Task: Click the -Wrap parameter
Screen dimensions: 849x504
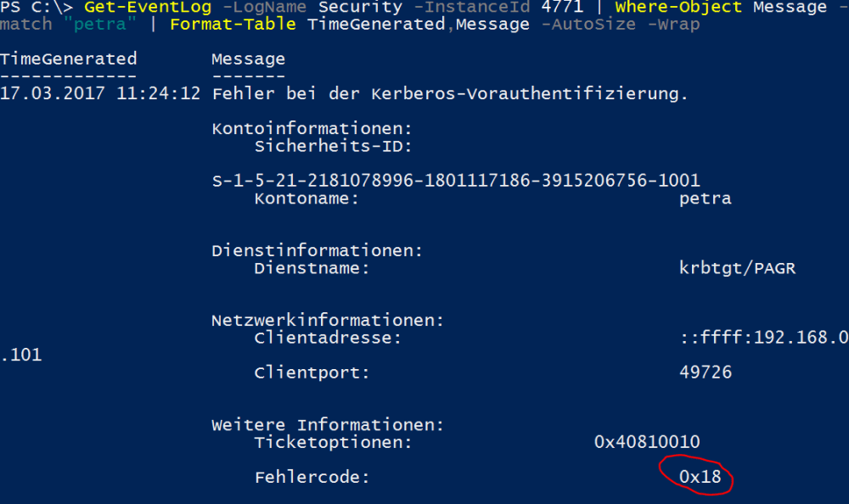Action: [x=673, y=24]
